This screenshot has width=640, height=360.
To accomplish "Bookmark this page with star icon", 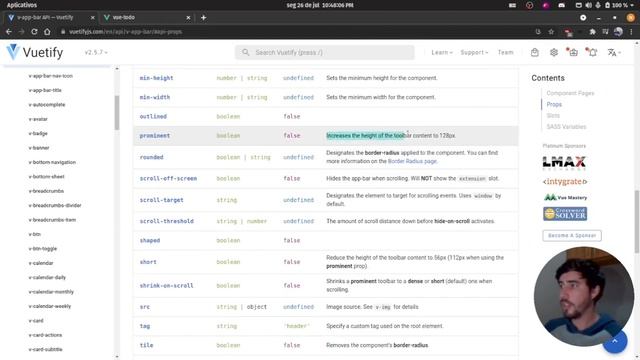I will [551, 31].
